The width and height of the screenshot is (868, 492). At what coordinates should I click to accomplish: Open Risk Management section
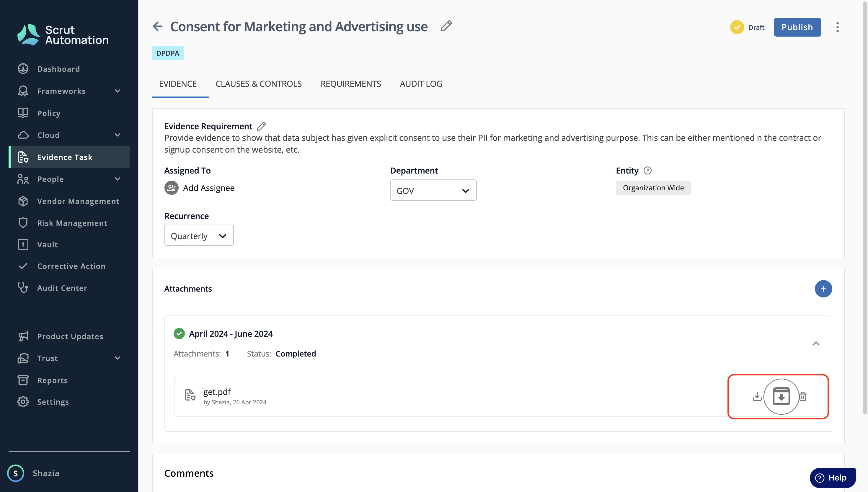[69, 223]
